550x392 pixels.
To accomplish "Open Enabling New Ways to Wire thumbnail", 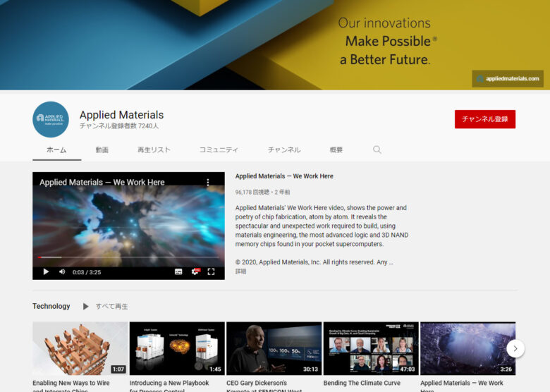I will [80, 348].
